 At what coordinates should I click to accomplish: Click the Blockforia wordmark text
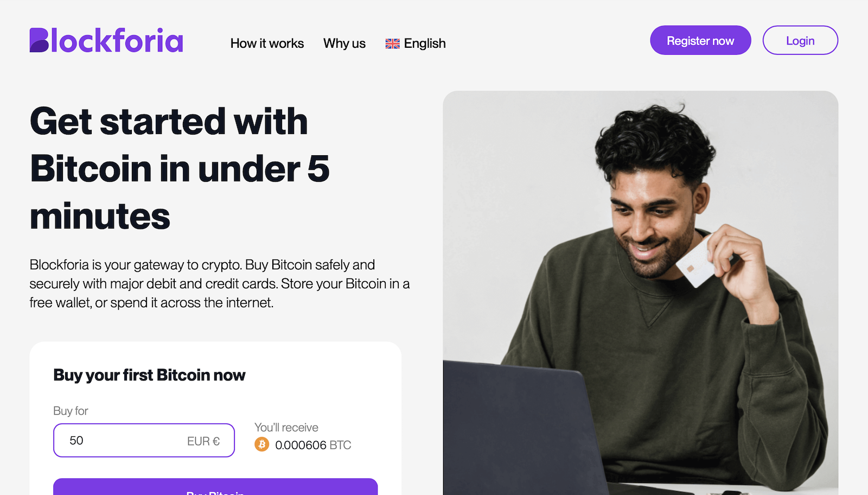(x=117, y=40)
